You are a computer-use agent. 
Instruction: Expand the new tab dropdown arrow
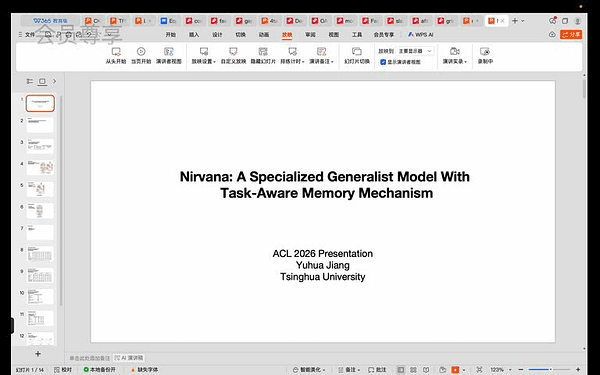pos(523,21)
